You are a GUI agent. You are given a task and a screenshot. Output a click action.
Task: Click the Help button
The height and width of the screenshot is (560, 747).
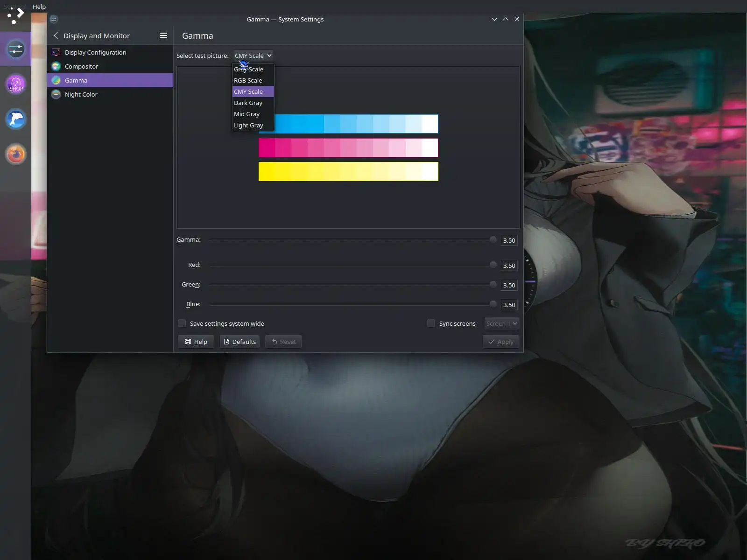196,342
